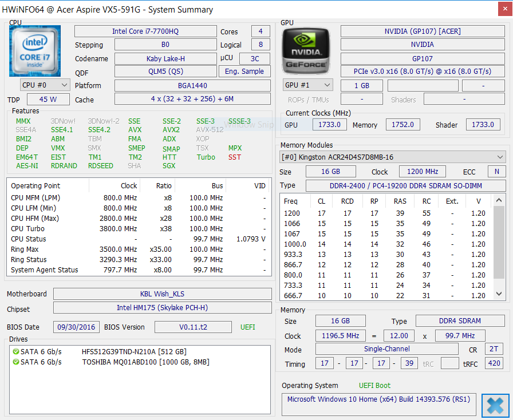Click the GPU clock 1733.0 field
Screen dimensions: 513x420
coord(329,125)
